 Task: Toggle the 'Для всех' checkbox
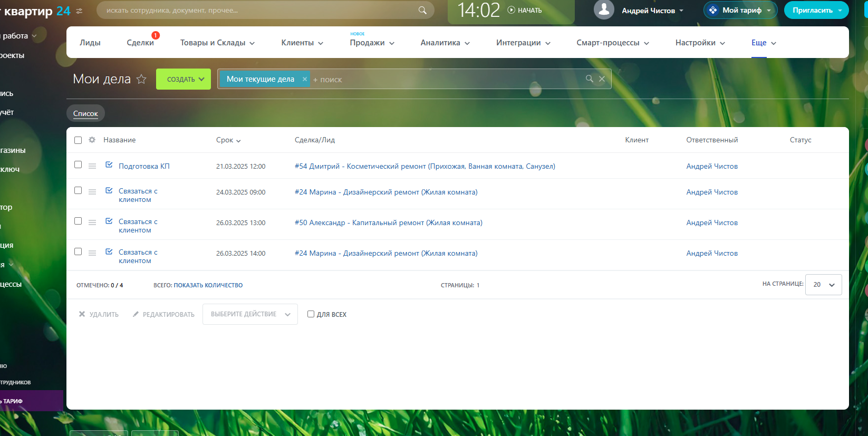311,314
